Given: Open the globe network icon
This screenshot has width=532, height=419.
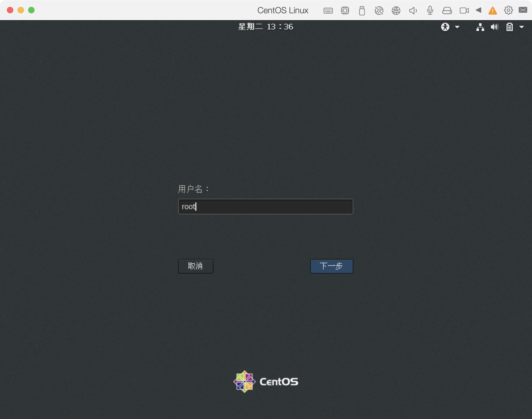Looking at the screenshot, I should (396, 11).
